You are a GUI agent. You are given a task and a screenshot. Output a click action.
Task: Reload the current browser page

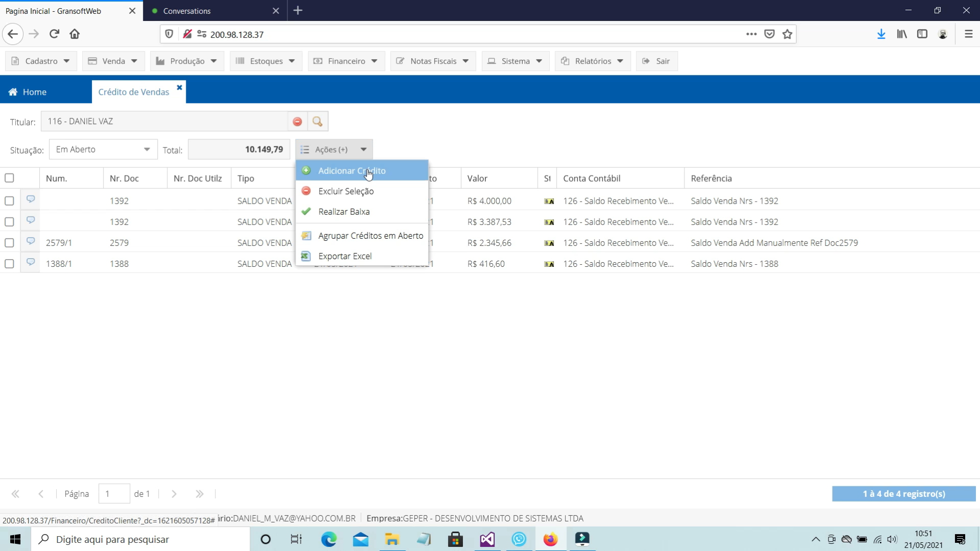click(x=54, y=34)
